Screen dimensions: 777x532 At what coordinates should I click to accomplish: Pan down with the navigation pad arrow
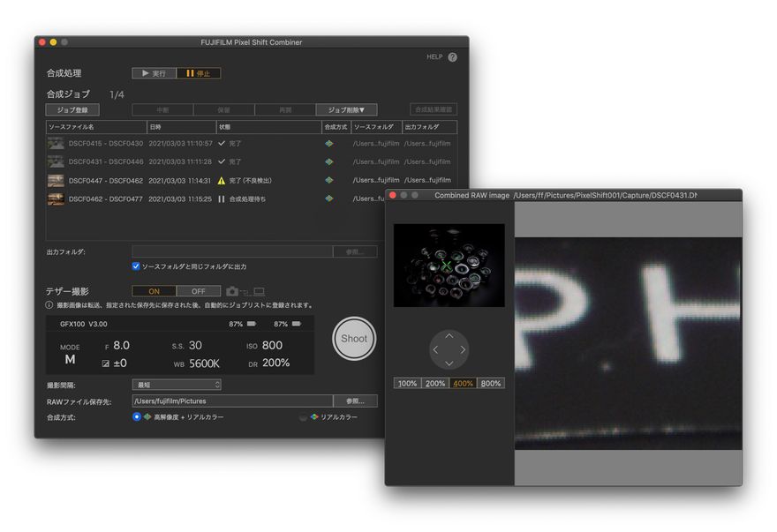[449, 363]
